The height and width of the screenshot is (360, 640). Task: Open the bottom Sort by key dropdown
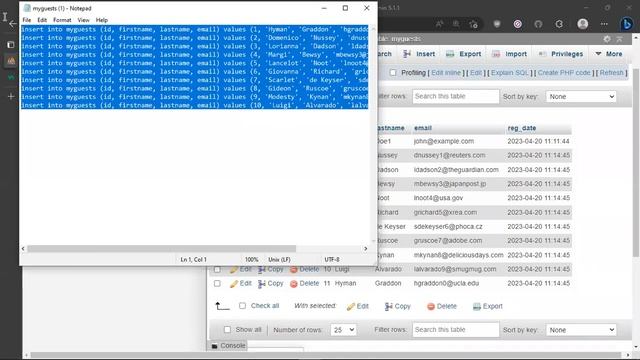tap(581, 330)
